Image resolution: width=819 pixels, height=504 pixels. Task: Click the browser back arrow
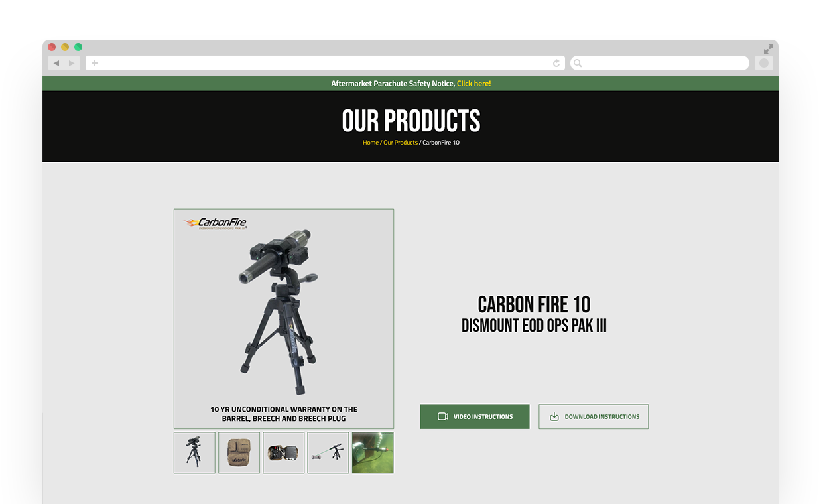click(x=56, y=63)
